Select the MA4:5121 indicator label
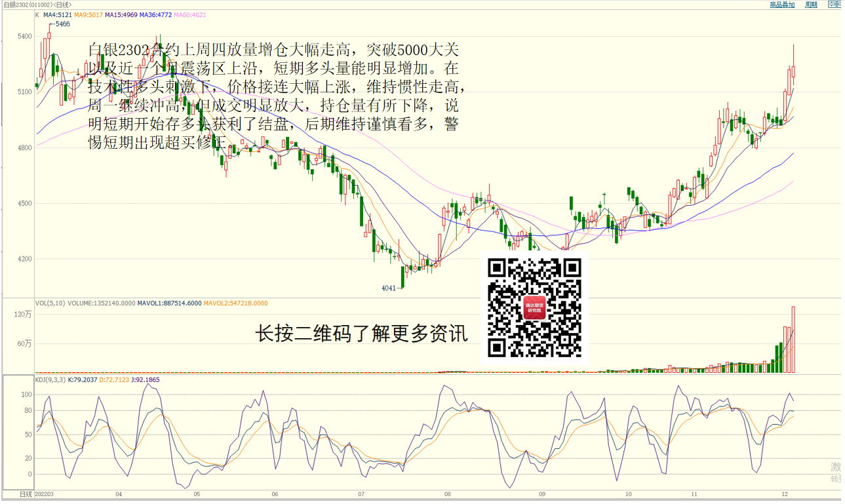The image size is (845, 504). click(57, 14)
